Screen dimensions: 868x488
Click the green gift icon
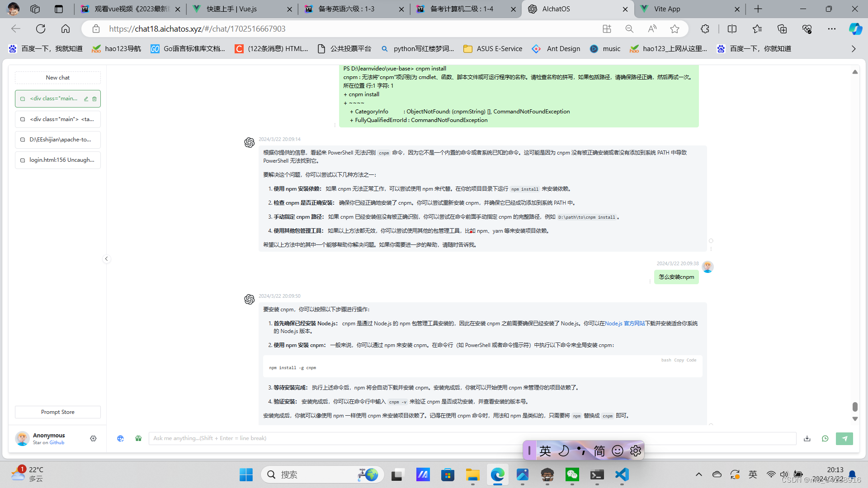coord(138,438)
